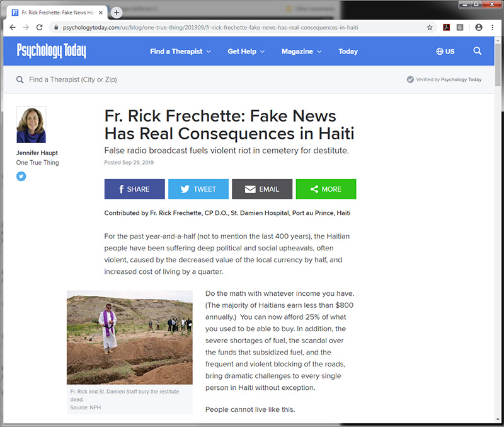This screenshot has width=504, height=427.
Task: Click the Jennifer Haupt author link
Action: [37, 153]
